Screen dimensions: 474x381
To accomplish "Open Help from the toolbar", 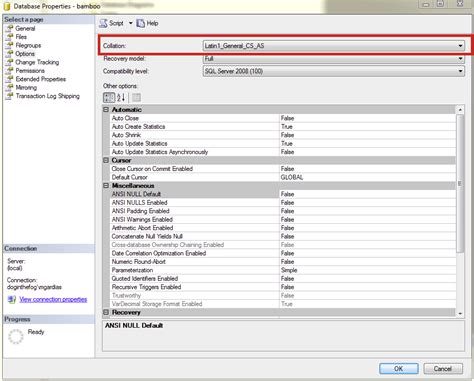I will point(147,23).
